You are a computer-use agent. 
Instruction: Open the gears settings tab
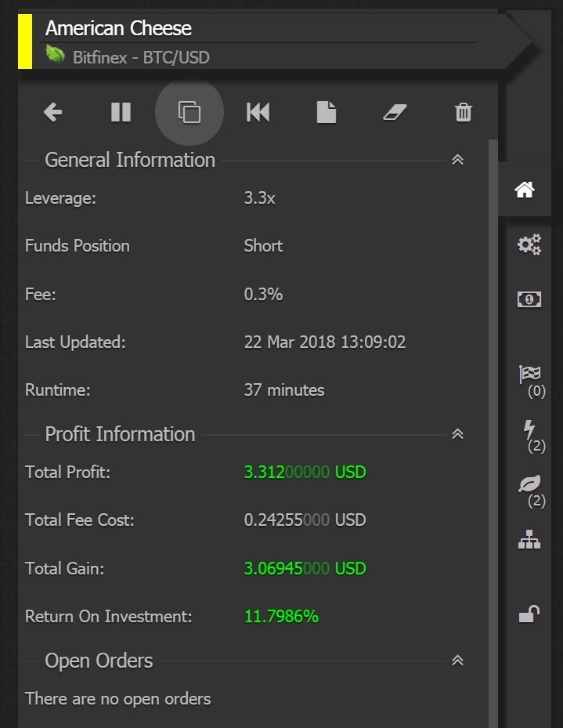click(x=529, y=244)
